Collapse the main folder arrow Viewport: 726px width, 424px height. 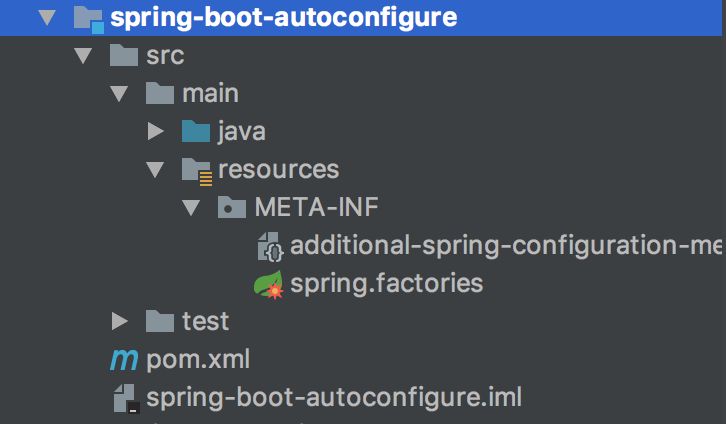[119, 94]
